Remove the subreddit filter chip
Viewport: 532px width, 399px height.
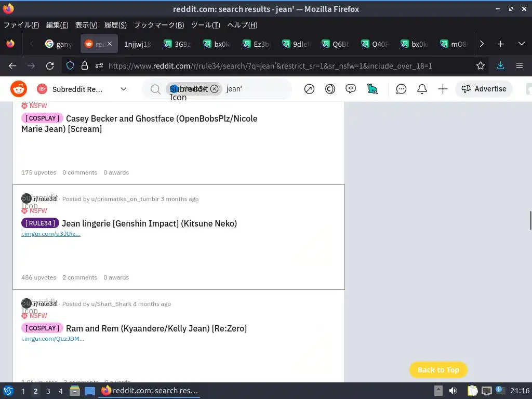pos(214,89)
